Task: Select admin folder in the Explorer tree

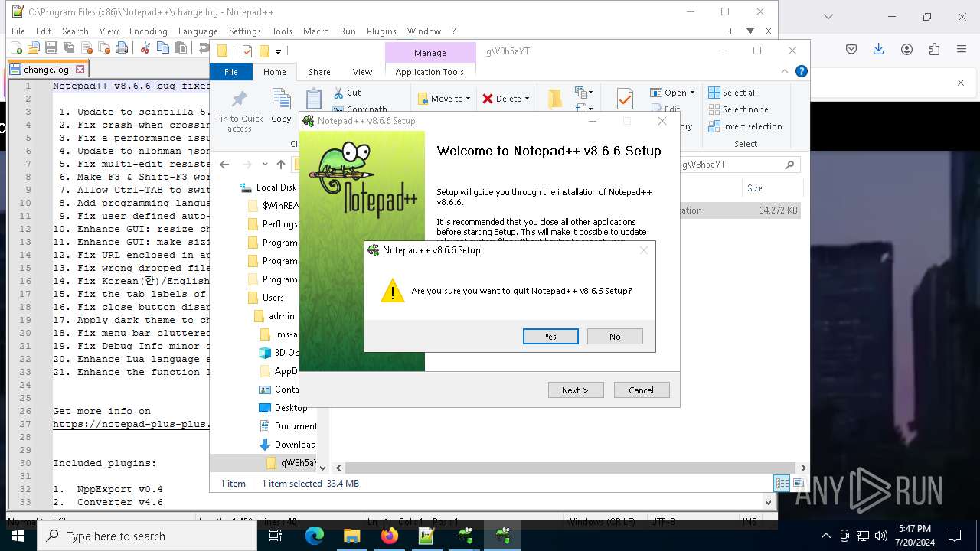Action: pyautogui.click(x=274, y=316)
